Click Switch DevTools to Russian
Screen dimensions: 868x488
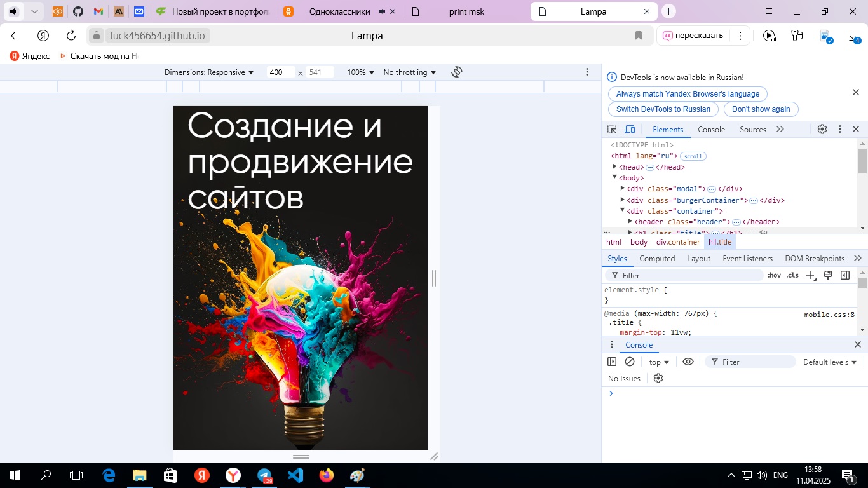click(x=663, y=109)
